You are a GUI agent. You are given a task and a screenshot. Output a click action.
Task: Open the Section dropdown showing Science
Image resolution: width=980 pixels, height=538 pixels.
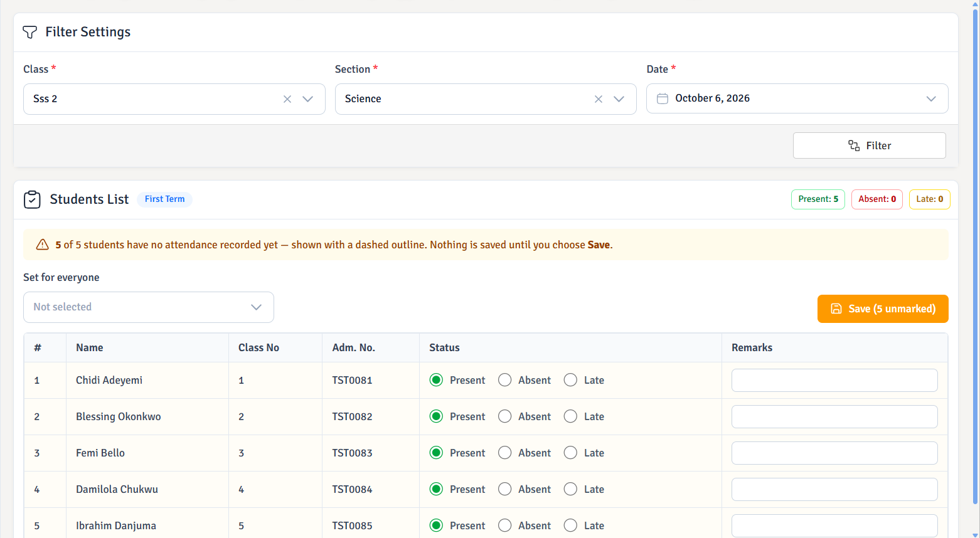click(486, 99)
